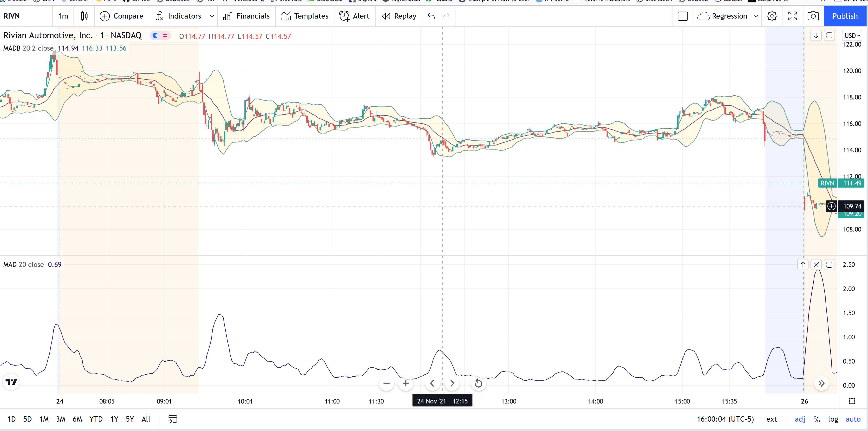Open the candlestick chart style picker
Screen dimensions: 868x431
[x=84, y=16]
